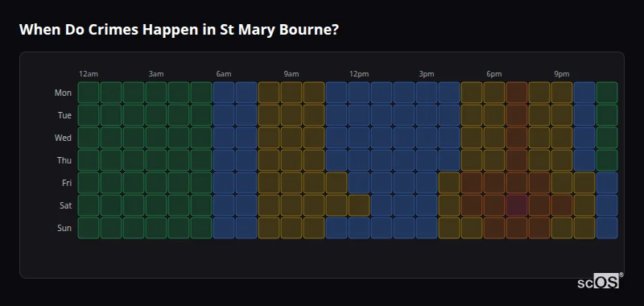Click the "6am" column label
644x306 pixels.
(x=224, y=74)
